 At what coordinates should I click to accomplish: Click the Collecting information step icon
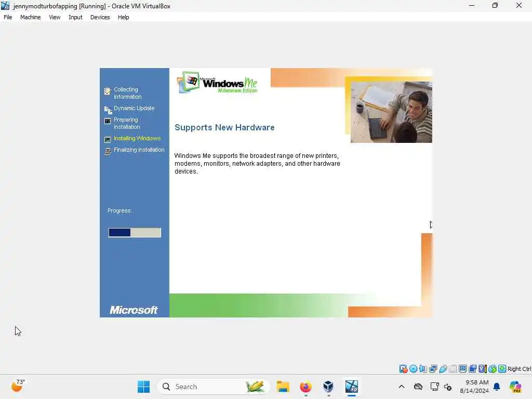click(x=107, y=91)
